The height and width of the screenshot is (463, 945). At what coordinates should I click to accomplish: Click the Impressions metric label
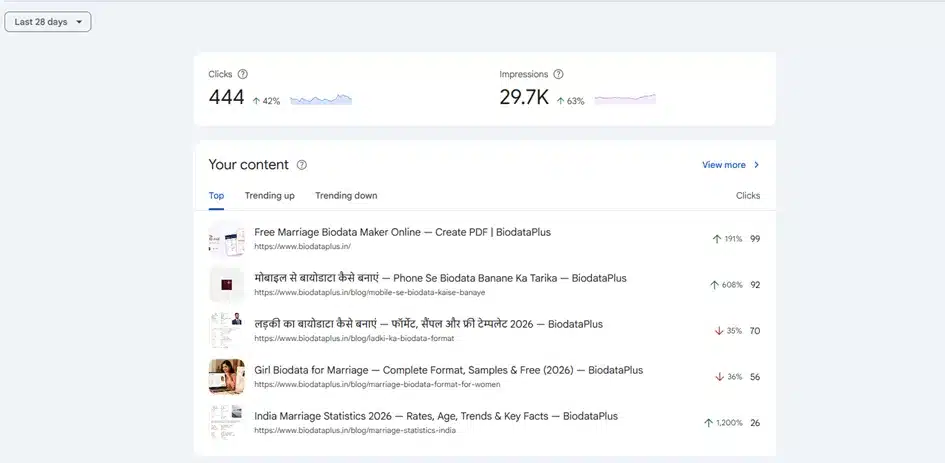524,74
